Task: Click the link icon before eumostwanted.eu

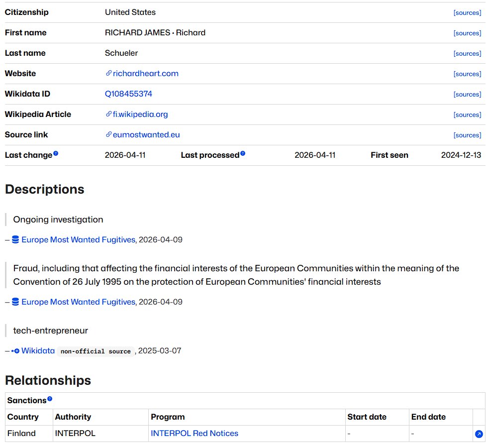Action: [x=108, y=134]
